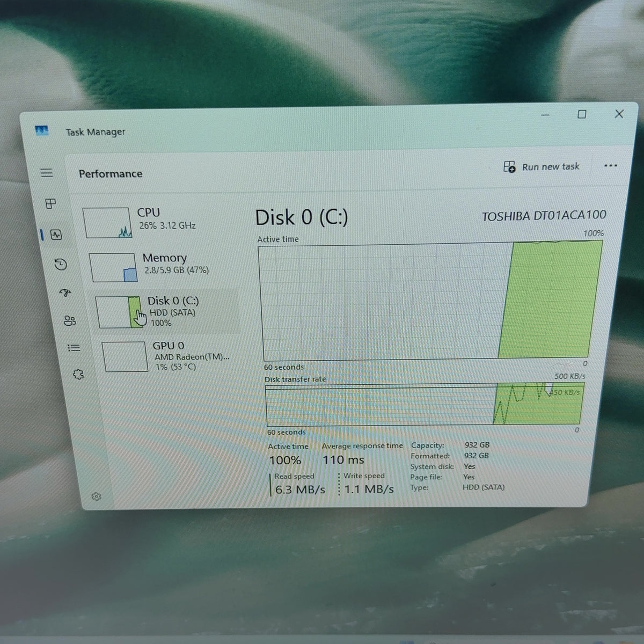Select Disk 0 (C:) performance item
The image size is (644, 644).
click(166, 312)
